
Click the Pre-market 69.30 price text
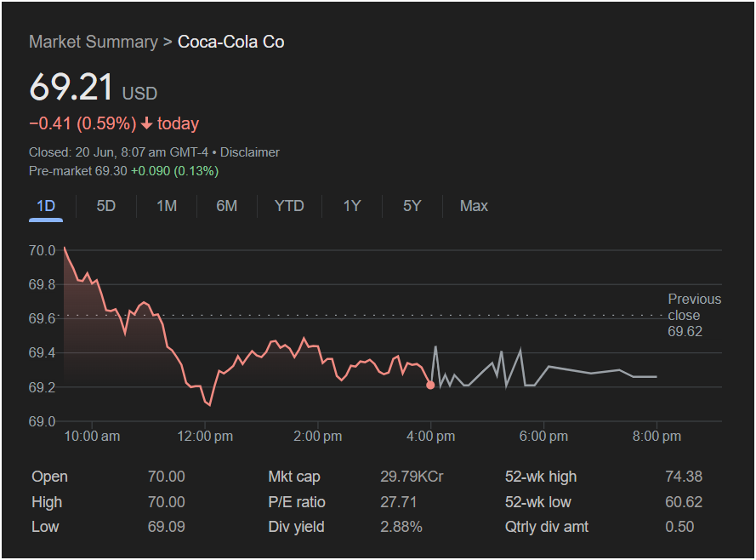tap(78, 171)
